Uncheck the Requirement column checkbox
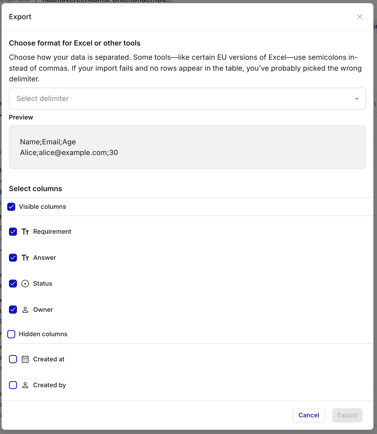Viewport: 377px width, 434px height. pos(13,232)
